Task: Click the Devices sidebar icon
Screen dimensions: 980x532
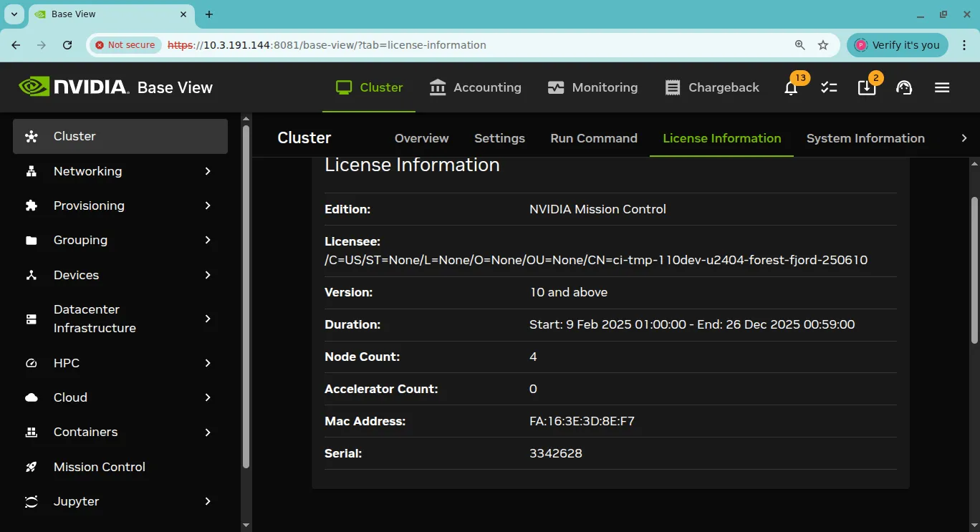Action: [x=32, y=275]
